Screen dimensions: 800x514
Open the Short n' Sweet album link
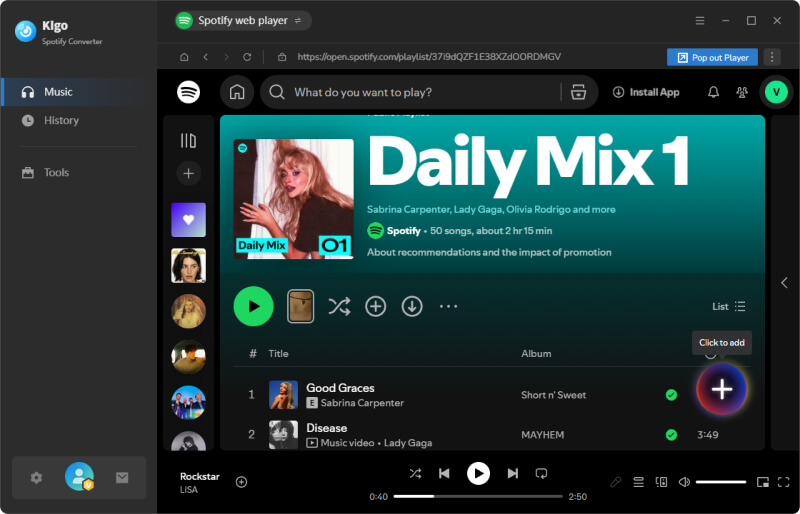(x=554, y=395)
